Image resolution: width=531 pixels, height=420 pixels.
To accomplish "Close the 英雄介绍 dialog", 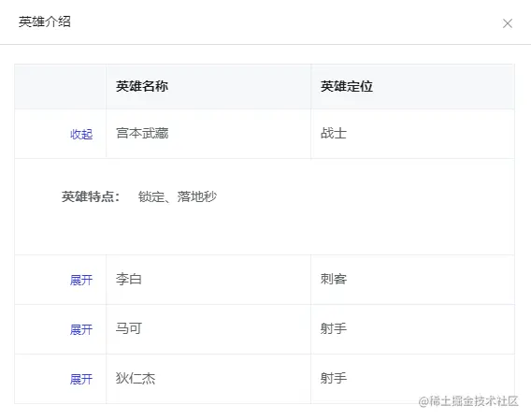I will pyautogui.click(x=508, y=23).
